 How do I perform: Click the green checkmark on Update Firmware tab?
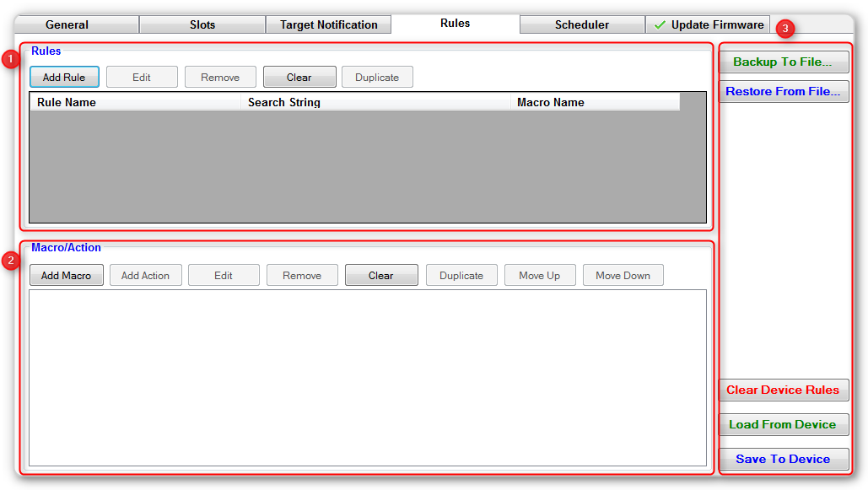(x=660, y=25)
